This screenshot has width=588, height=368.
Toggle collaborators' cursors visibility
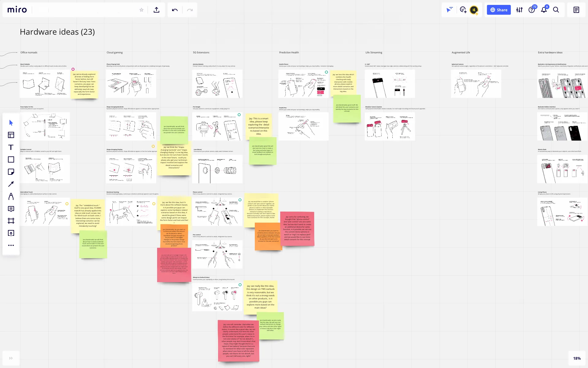[449, 10]
